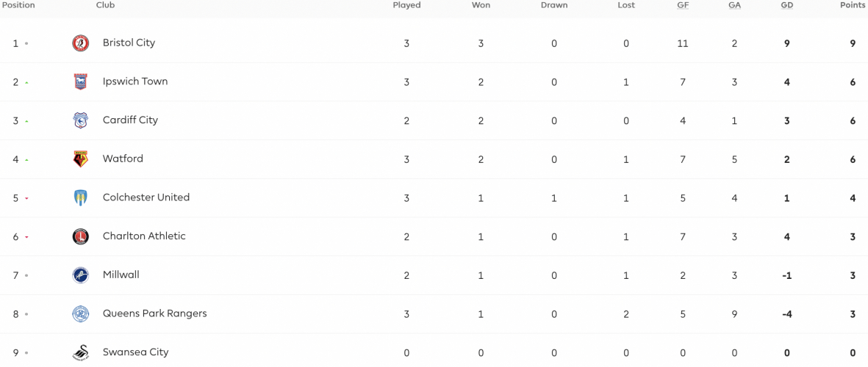Image resolution: width=868 pixels, height=367 pixels.
Task: Click the Bristol City club crest
Action: pos(80,43)
